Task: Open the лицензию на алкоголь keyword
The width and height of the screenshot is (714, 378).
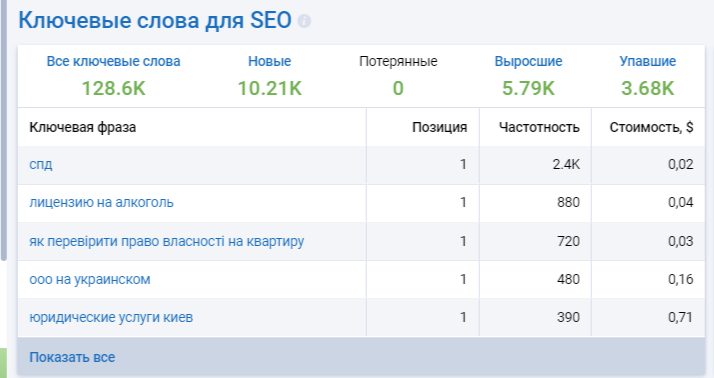Action: (102, 202)
